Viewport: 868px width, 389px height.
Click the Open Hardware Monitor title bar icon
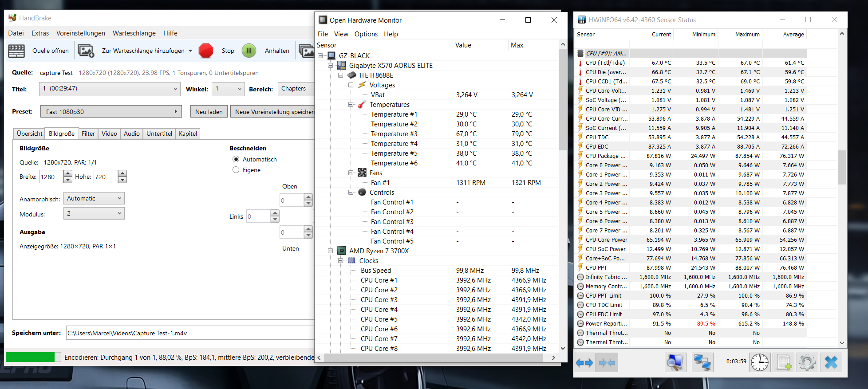[323, 20]
